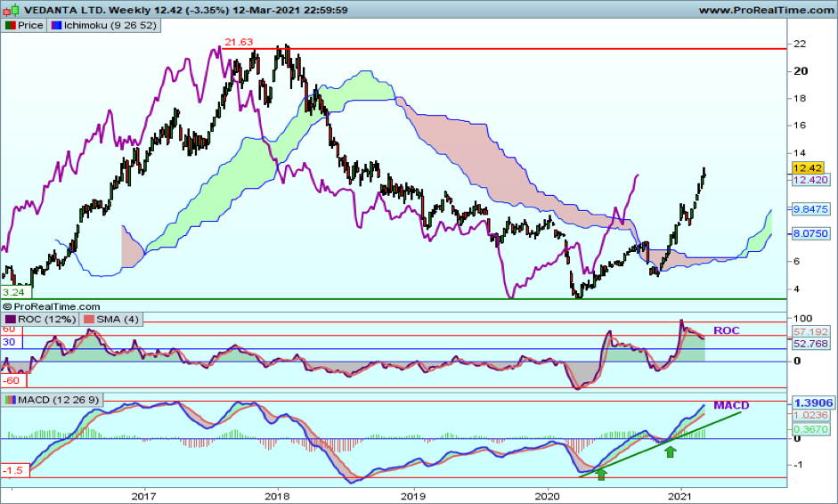Click the 9.8475 Ichimoku value tag

pos(810,209)
